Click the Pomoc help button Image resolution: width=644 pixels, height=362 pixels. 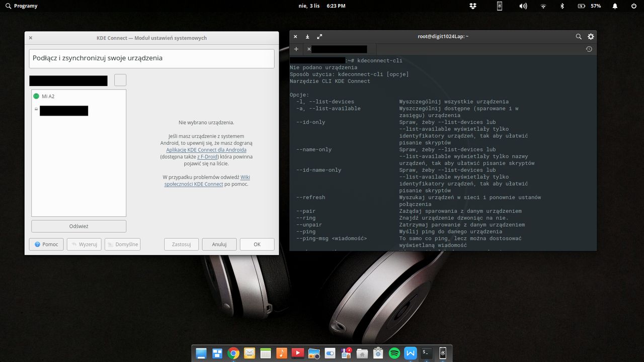coord(46,244)
